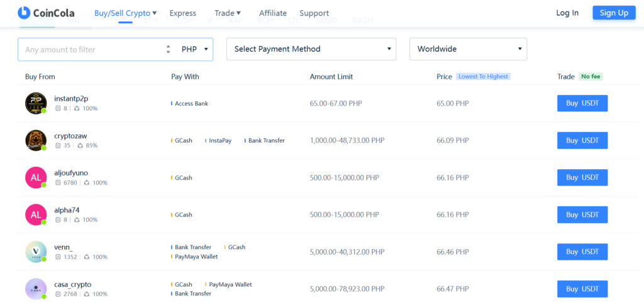The height and width of the screenshot is (305, 644).
Task: Open venn_ trader avatar
Action: click(x=36, y=252)
